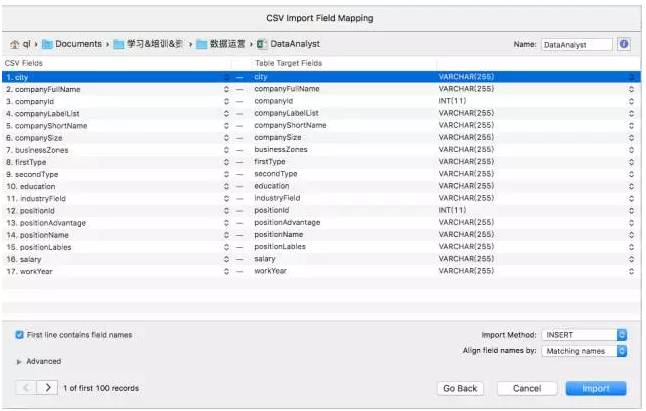Select '14. positionName' CSV field
Image resolution: width=646 pixels, height=411 pixels.
[x=37, y=235]
